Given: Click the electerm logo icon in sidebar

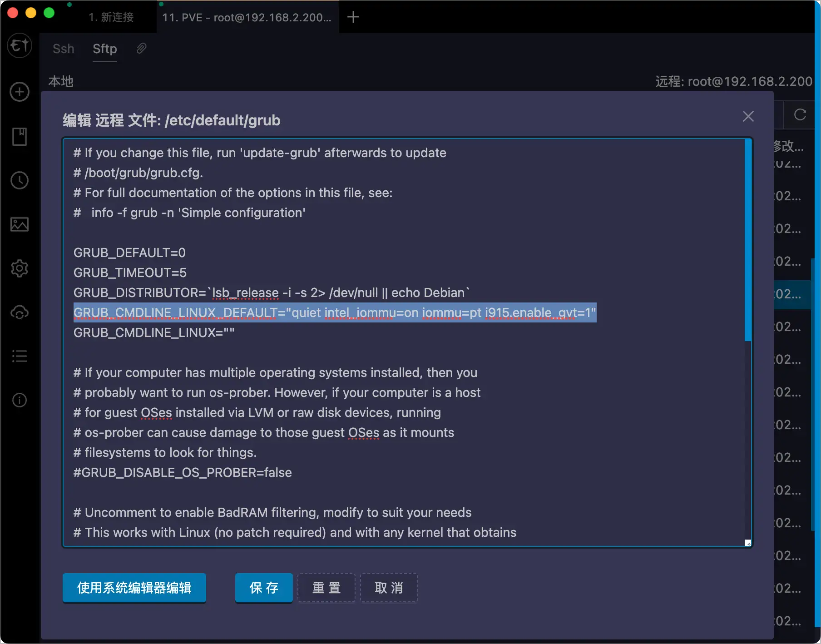Looking at the screenshot, I should tap(20, 45).
